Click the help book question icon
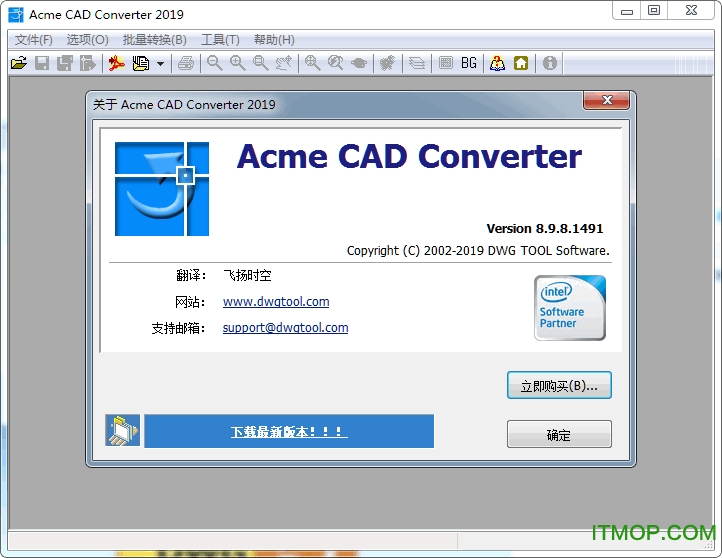722x558 pixels. coord(497,63)
